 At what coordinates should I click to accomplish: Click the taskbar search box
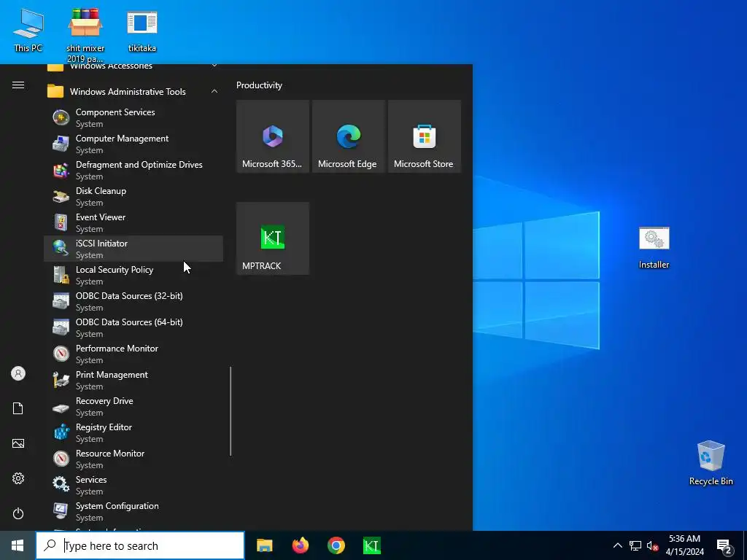point(140,545)
